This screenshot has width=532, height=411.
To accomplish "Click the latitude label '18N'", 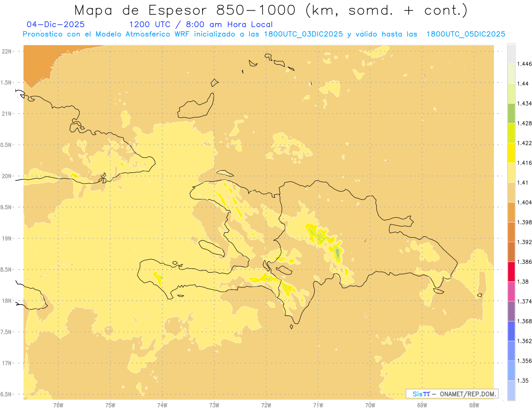I will [7, 301].
